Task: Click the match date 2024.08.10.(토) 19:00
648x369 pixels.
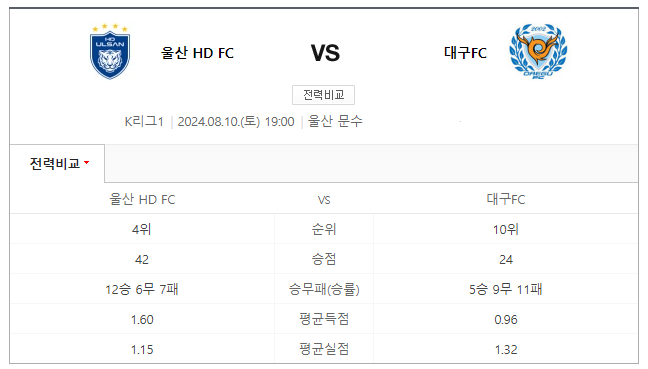Action: pyautogui.click(x=236, y=121)
